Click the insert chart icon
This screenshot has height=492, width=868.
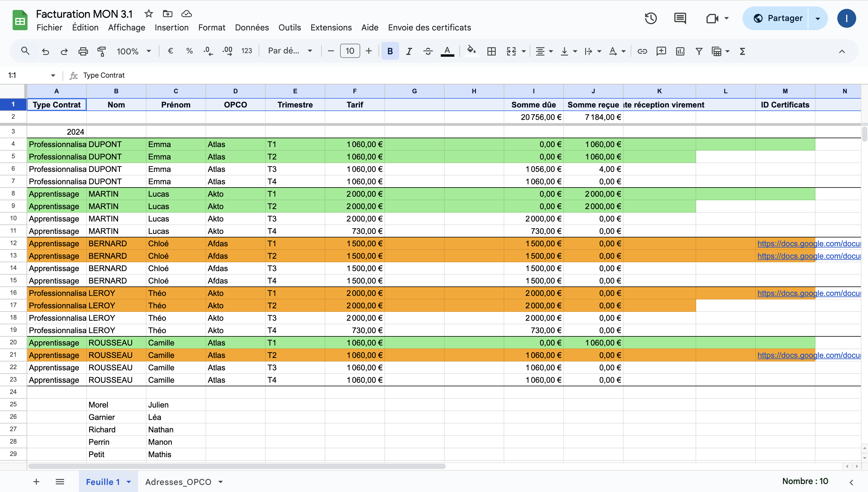tap(680, 51)
